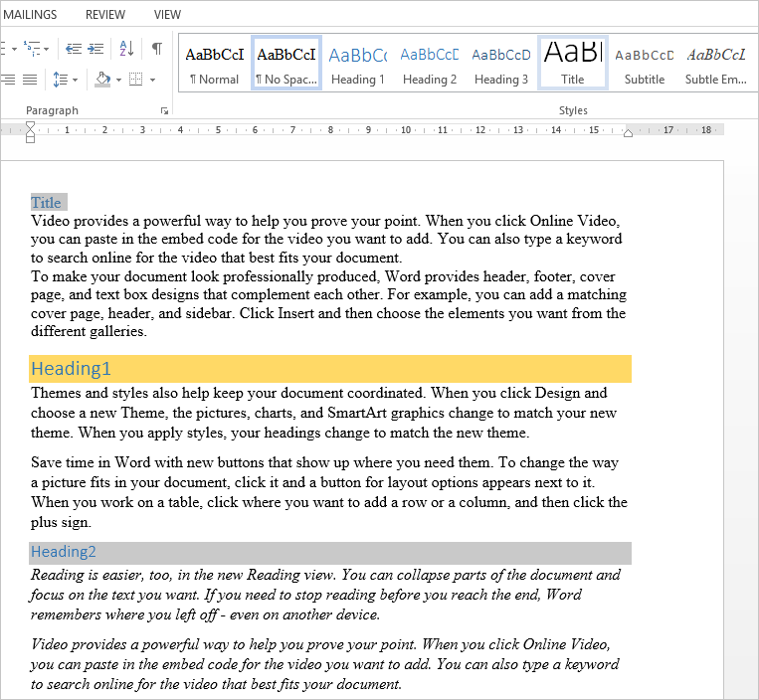Screen dimensions: 759x700
Task: Apply shading with the paint bucket
Action: (x=103, y=80)
